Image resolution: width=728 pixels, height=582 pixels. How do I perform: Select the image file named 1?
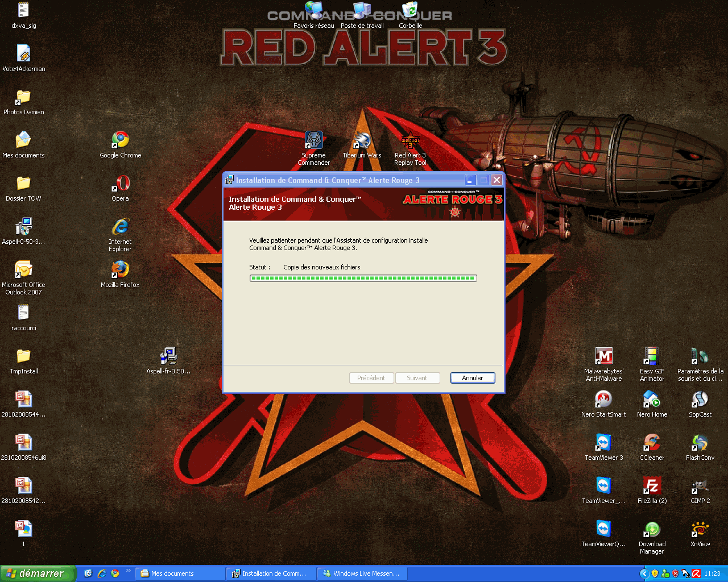coord(23,534)
